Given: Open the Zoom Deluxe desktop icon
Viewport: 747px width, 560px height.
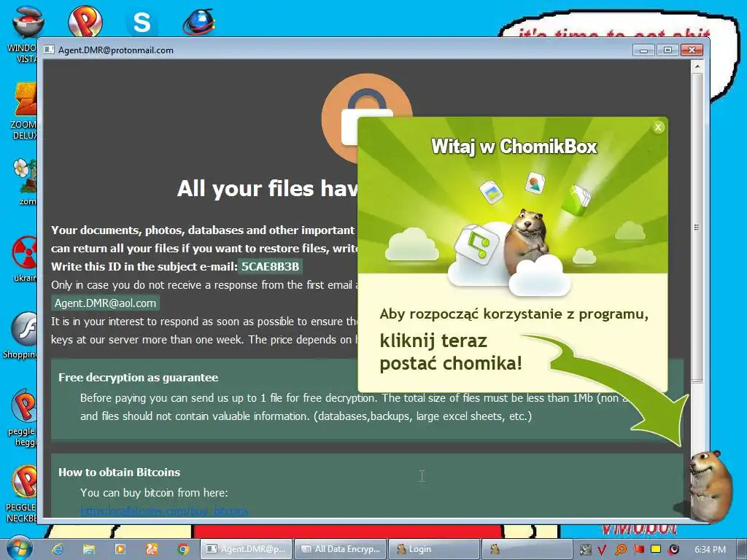Looking at the screenshot, I should click(24, 111).
